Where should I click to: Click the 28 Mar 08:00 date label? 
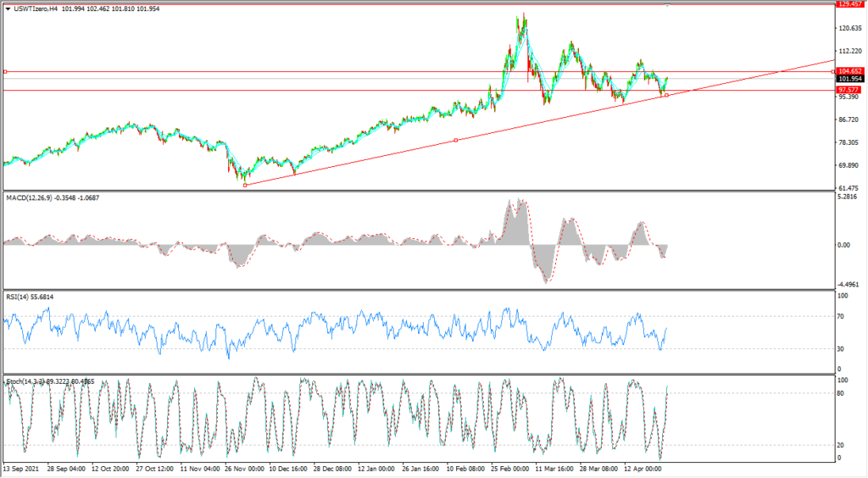(x=598, y=469)
